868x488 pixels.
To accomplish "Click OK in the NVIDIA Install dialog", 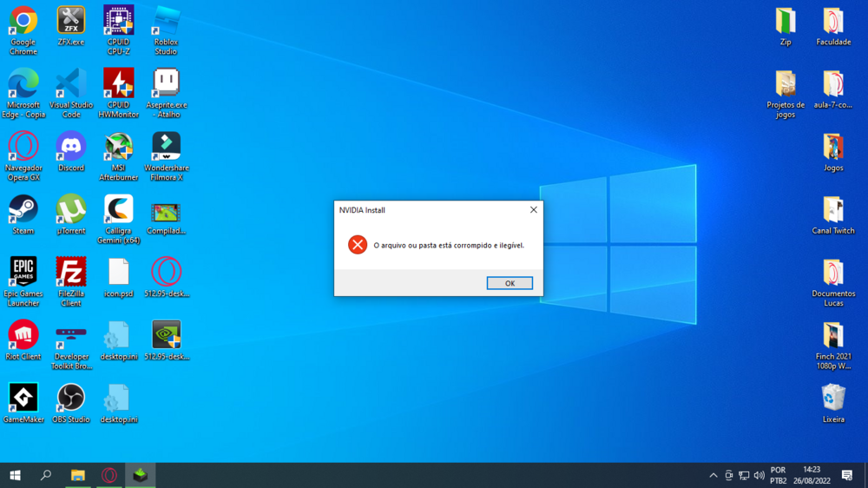I will pyautogui.click(x=510, y=283).
